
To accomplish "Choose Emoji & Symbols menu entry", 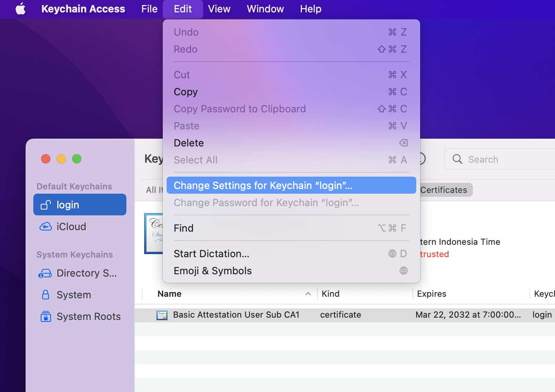I will [291, 271].
